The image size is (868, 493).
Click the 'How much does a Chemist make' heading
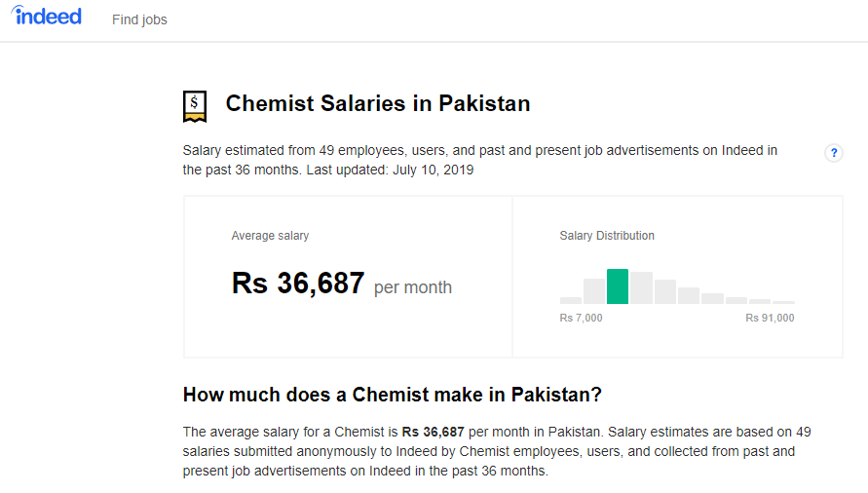click(x=393, y=395)
